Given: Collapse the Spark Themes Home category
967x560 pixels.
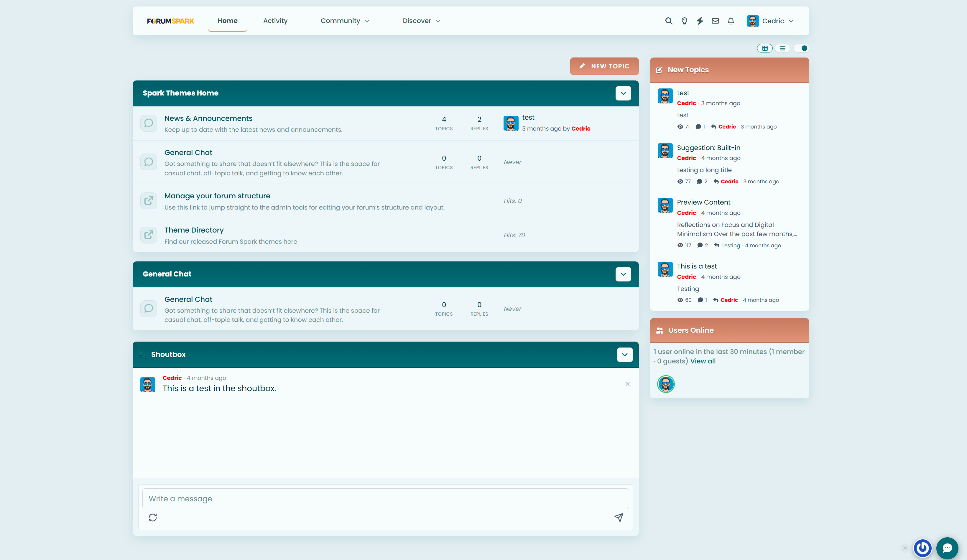Looking at the screenshot, I should (623, 93).
